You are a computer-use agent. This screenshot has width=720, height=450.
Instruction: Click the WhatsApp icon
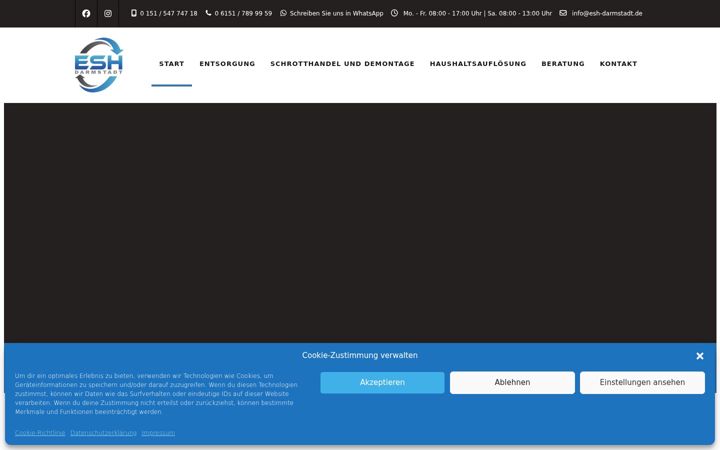283,13
